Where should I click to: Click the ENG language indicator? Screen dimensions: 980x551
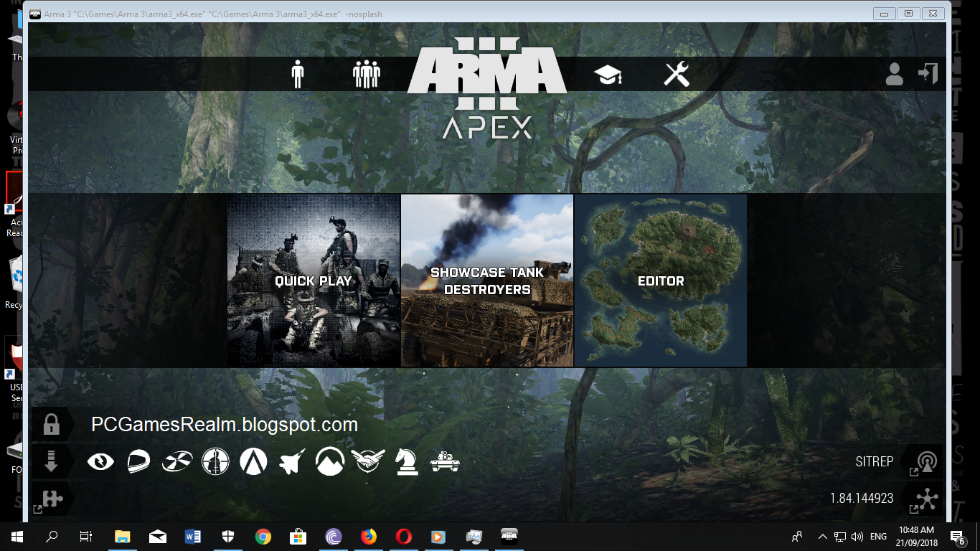(878, 536)
